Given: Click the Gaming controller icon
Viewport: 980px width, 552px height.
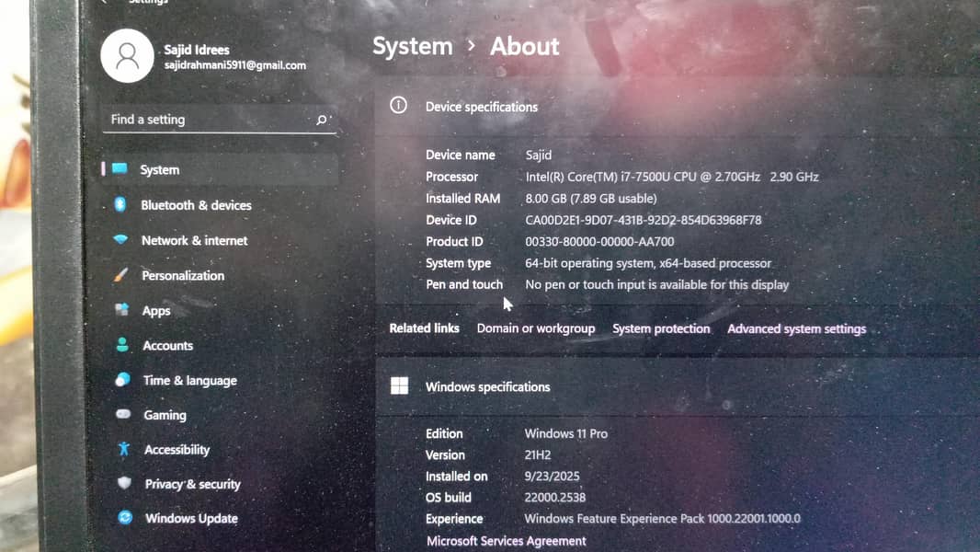Looking at the screenshot, I should 123,415.
